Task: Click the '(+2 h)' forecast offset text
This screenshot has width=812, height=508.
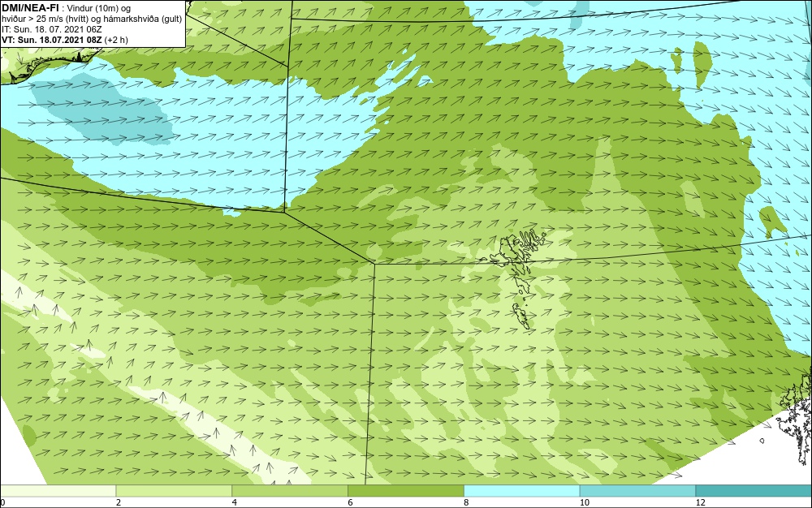Action: (x=116, y=40)
